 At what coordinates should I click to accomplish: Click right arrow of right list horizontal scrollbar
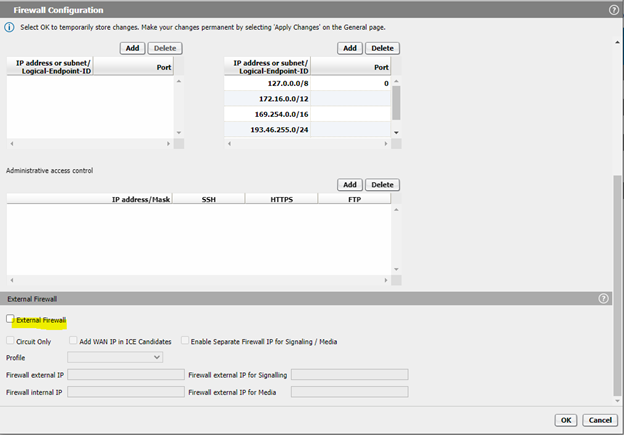[x=386, y=144]
